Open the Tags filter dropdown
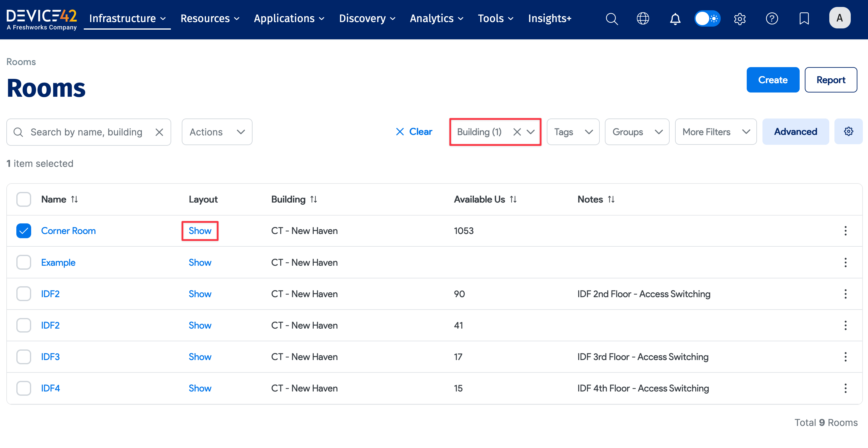The width and height of the screenshot is (868, 448). pos(573,132)
